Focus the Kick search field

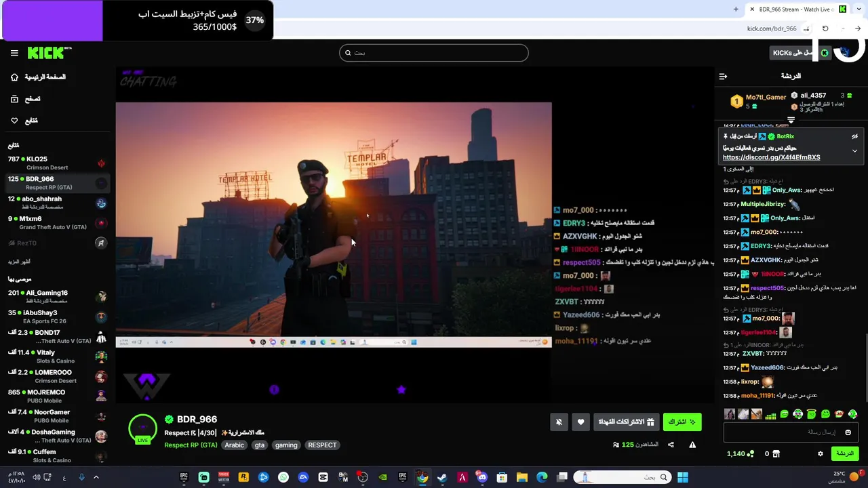click(433, 53)
